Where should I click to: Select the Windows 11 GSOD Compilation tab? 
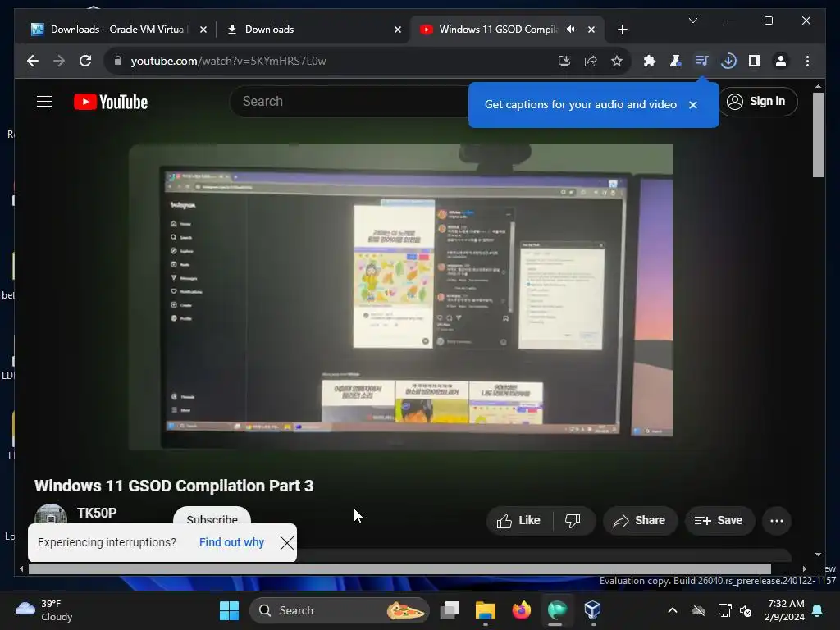point(498,30)
